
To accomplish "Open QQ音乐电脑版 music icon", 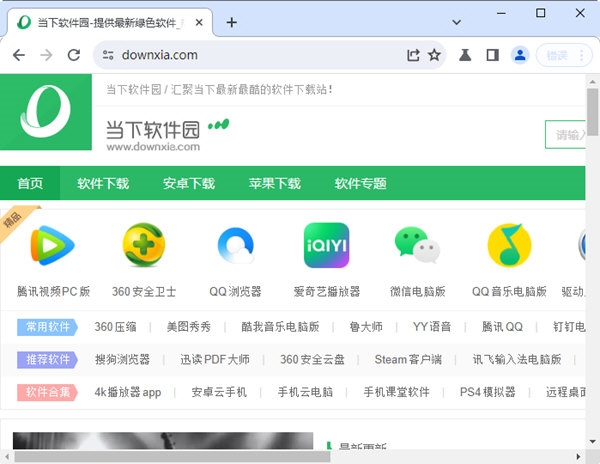I will [509, 245].
